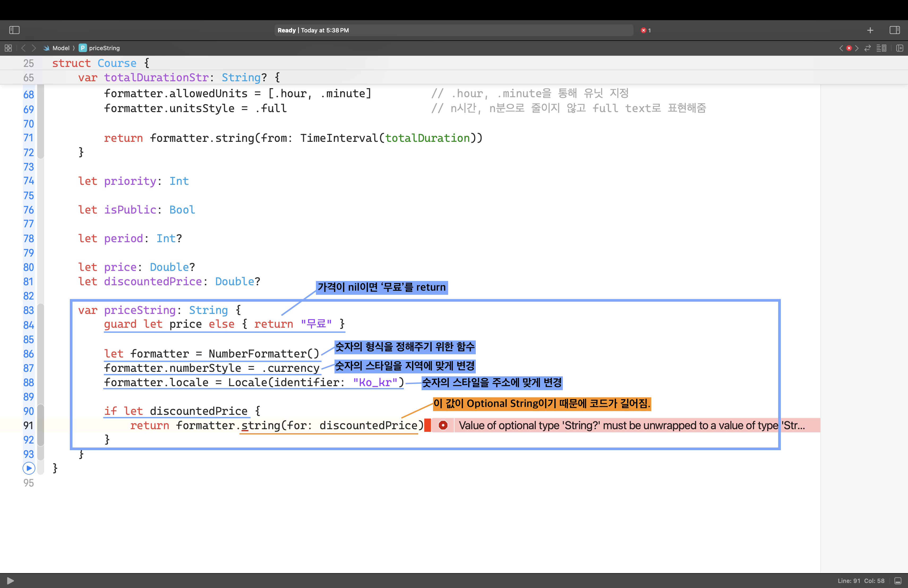This screenshot has width=908, height=588.
Task: Click the red error count badge
Action: (x=645, y=30)
